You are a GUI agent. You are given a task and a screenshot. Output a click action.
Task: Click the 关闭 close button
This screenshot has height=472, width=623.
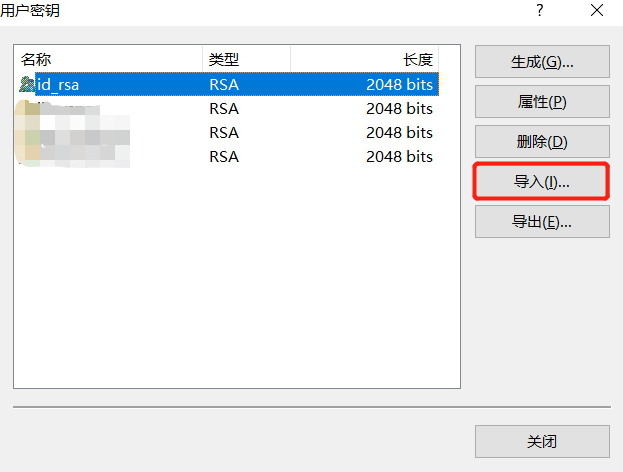pos(542,441)
